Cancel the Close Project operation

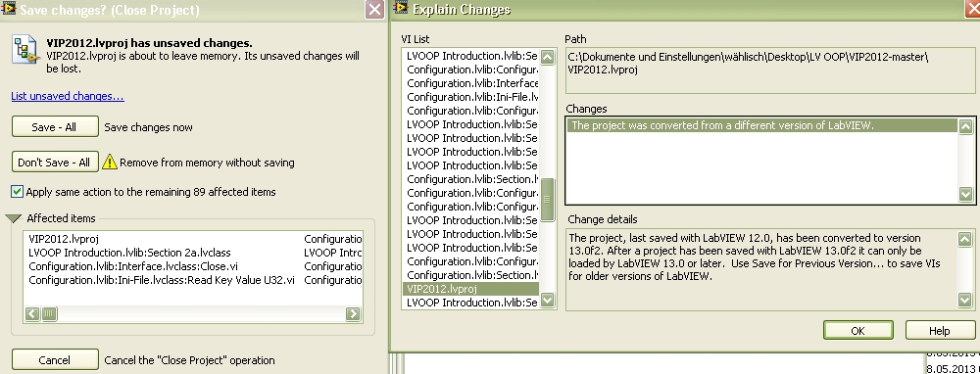pos(55,359)
